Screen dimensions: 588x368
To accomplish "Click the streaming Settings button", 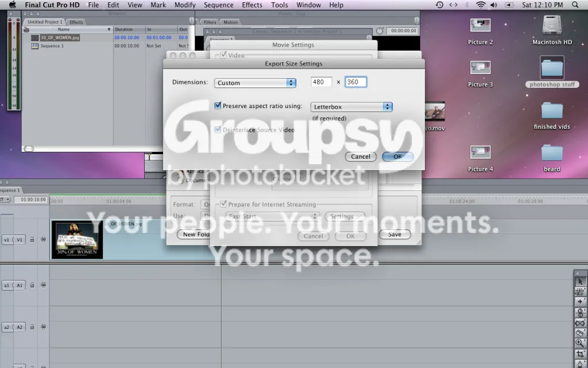I will (345, 216).
